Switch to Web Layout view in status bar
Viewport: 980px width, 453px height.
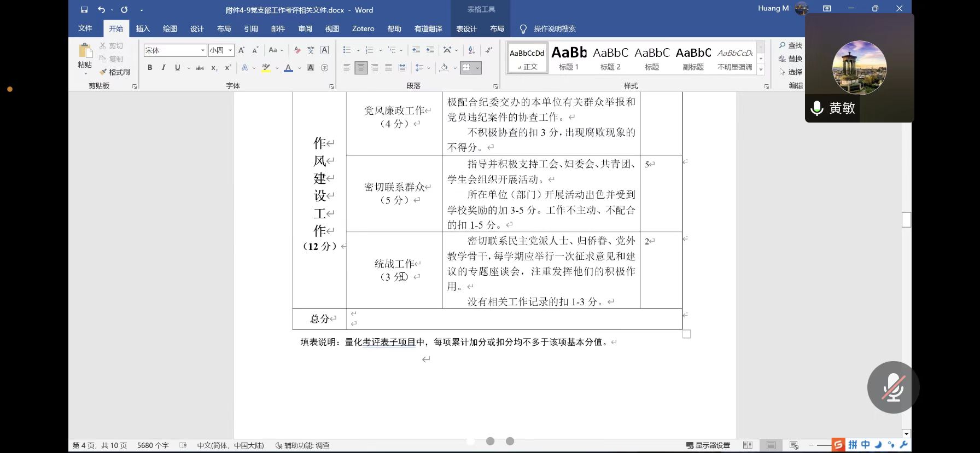[x=794, y=445]
